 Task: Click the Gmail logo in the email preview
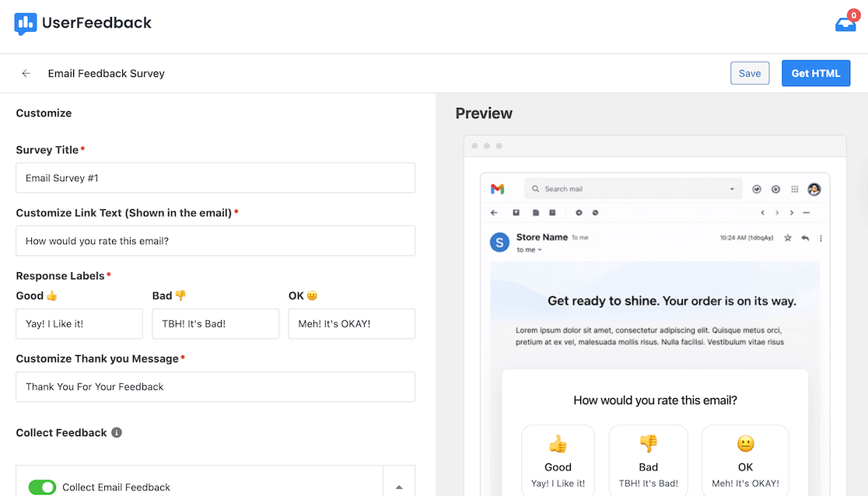pyautogui.click(x=498, y=189)
